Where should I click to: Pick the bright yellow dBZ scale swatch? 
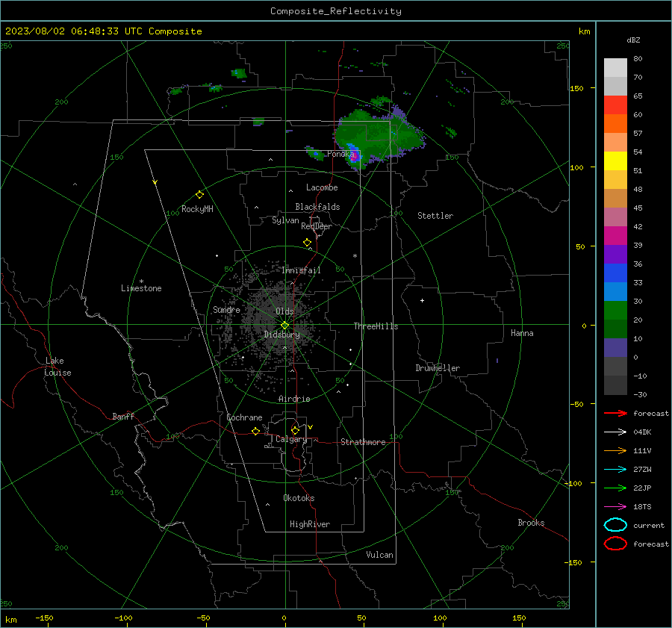(x=615, y=161)
